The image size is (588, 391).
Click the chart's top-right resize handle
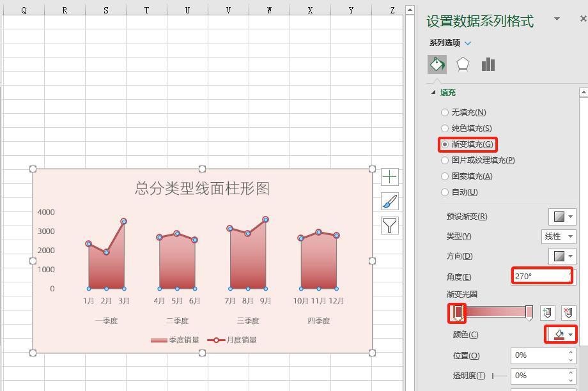click(x=372, y=169)
